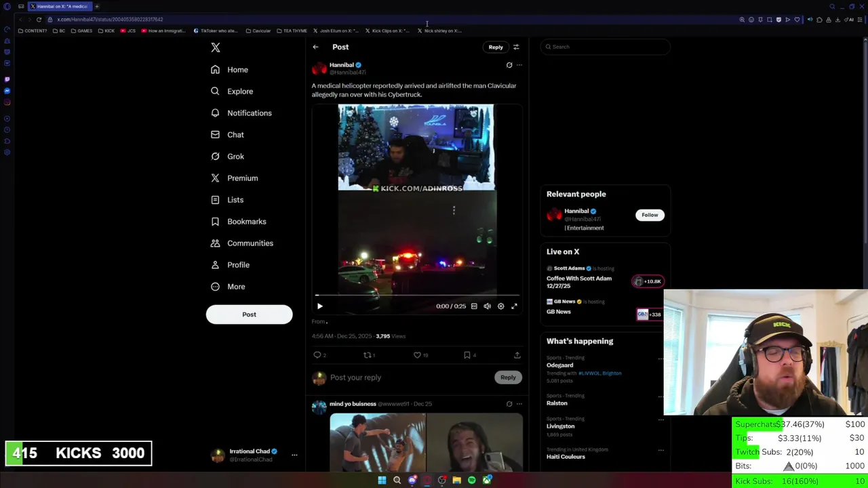The image size is (868, 488).
Task: Expand the More menu in the sidebar
Action: point(228,287)
